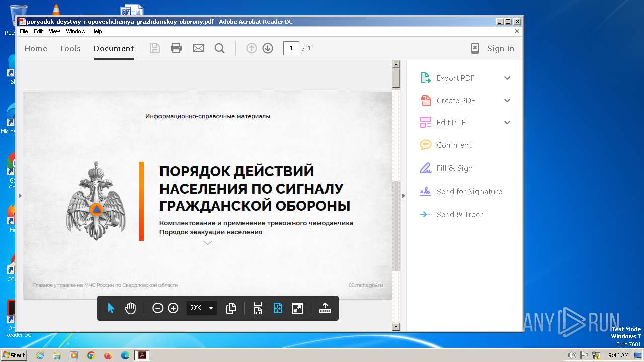This screenshot has height=362, width=644.
Task: Open the Edit menu
Action: pos(38,31)
